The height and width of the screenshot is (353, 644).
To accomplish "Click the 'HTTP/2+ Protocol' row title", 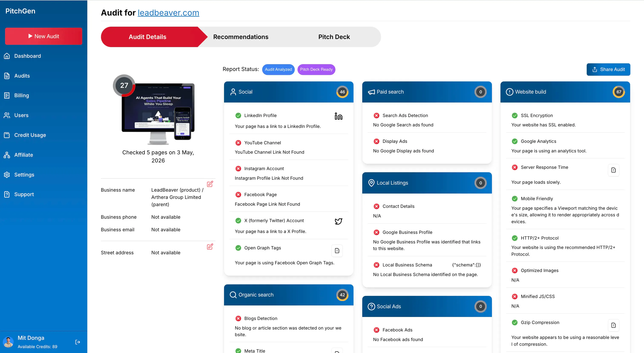I will click(539, 238).
